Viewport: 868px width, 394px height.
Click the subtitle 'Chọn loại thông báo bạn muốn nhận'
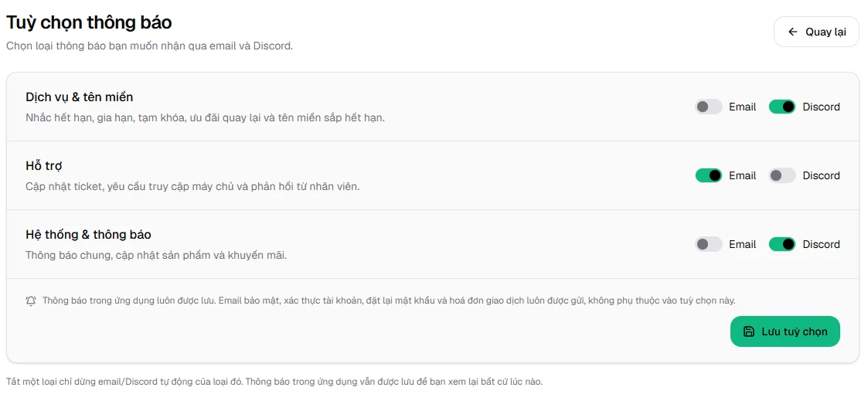point(149,46)
